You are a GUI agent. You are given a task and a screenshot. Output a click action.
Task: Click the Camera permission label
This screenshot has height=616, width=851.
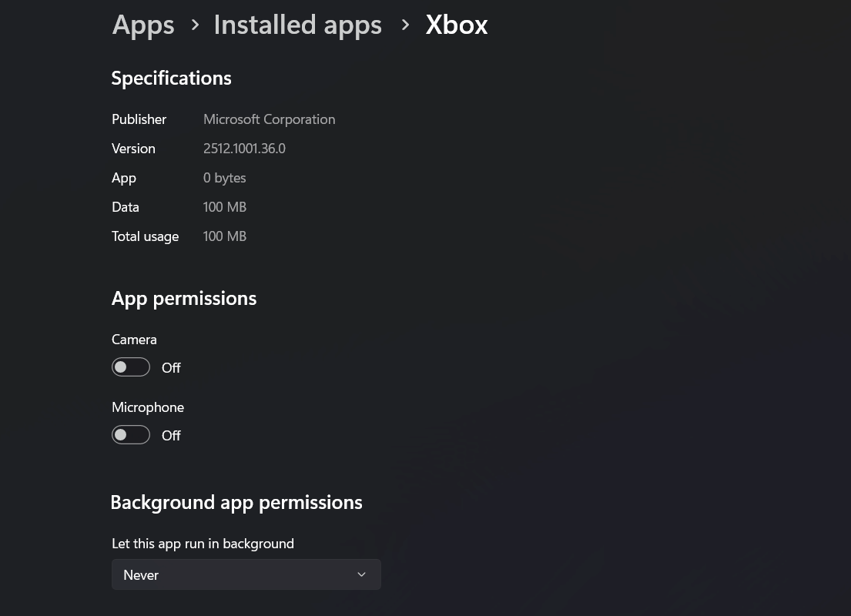pyautogui.click(x=134, y=340)
